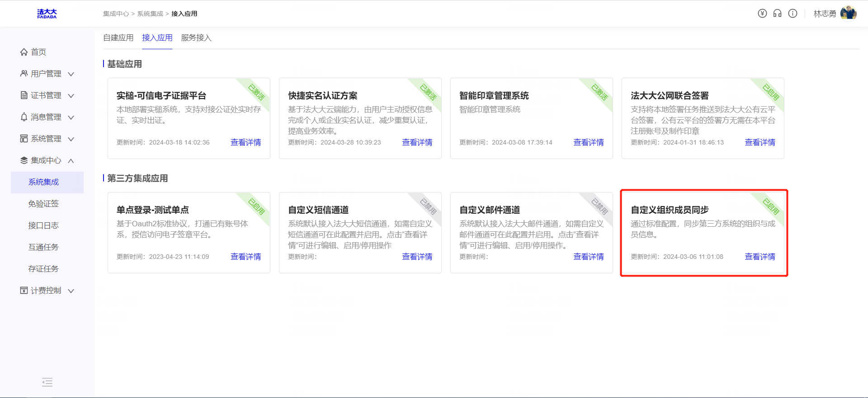Click update time 2023-04-23 11:14:09
Viewport: 868px width, 398px height.
pos(179,257)
